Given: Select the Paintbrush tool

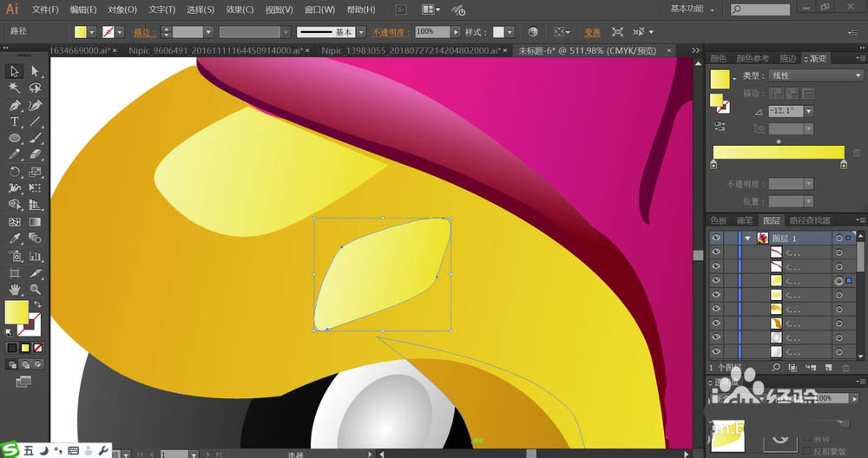Looking at the screenshot, I should tap(35, 138).
